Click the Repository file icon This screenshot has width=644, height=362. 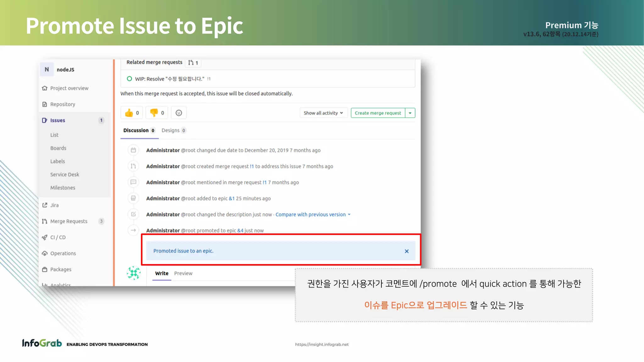point(45,104)
